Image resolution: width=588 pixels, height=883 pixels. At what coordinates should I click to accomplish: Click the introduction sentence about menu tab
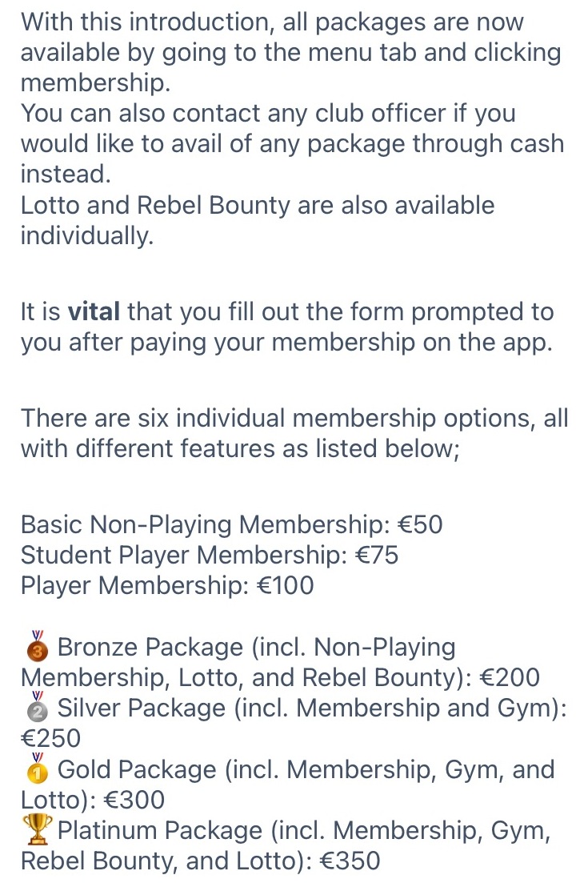click(x=291, y=52)
